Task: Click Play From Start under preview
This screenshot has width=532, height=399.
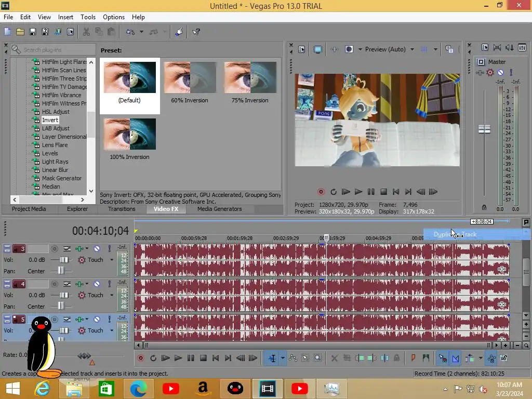Action: (x=345, y=192)
